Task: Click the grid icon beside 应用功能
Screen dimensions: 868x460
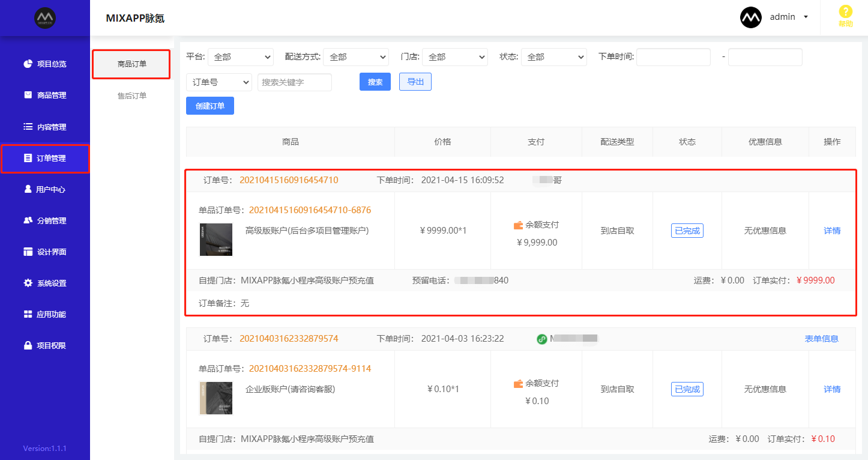Action: (x=28, y=314)
